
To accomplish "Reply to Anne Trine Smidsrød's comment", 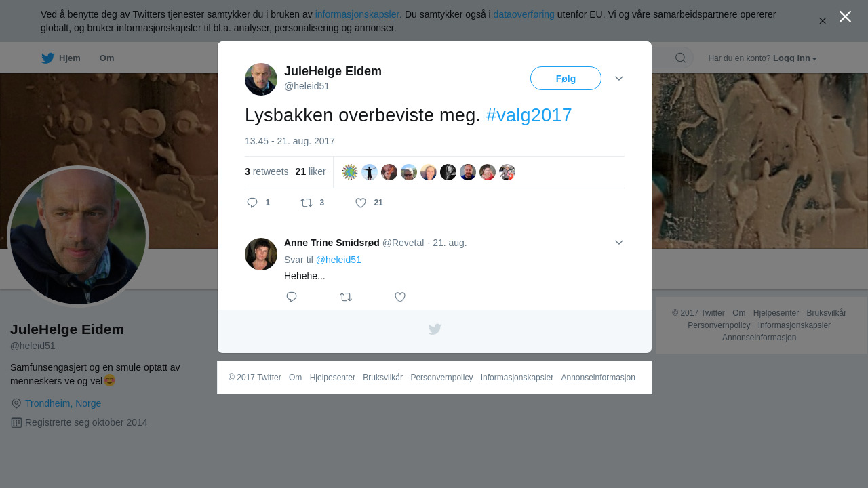I will tap(292, 297).
